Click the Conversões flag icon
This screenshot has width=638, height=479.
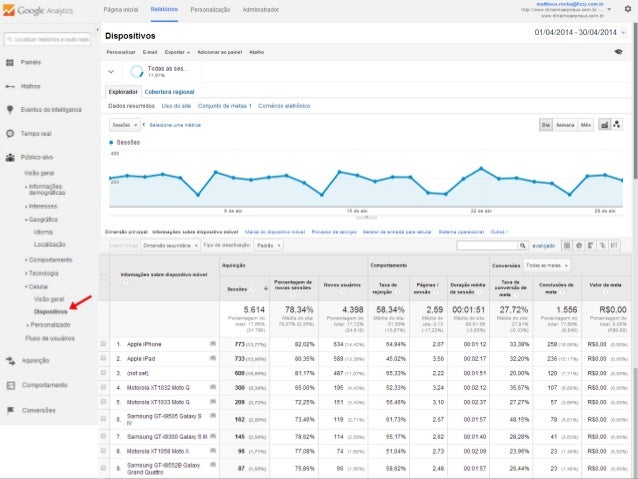pos(9,409)
